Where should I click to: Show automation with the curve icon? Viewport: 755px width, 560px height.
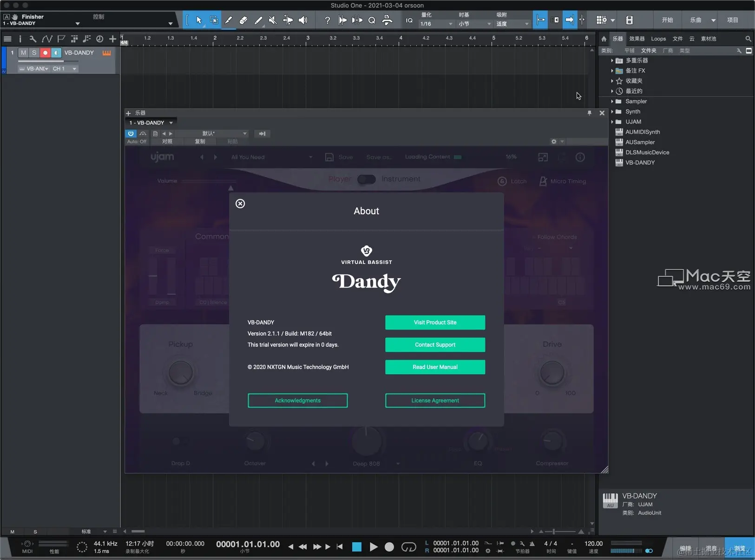[x=47, y=39]
